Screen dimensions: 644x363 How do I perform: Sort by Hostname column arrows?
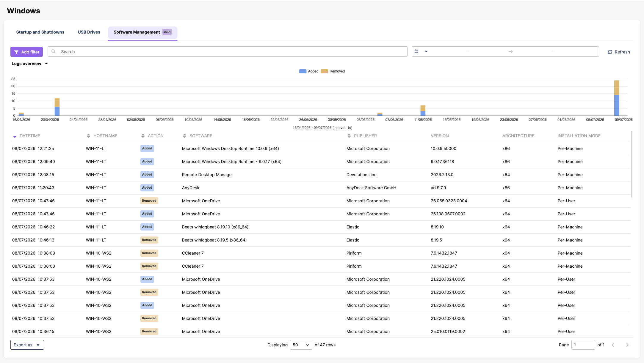[x=88, y=136]
